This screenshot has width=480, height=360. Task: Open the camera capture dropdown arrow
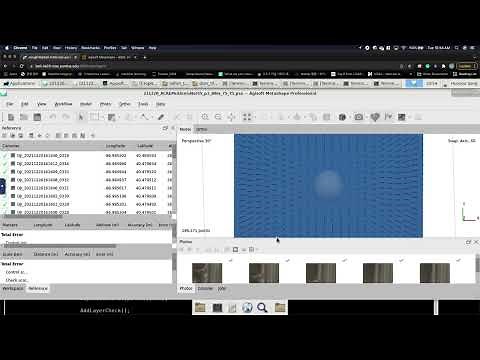[x=366, y=117]
